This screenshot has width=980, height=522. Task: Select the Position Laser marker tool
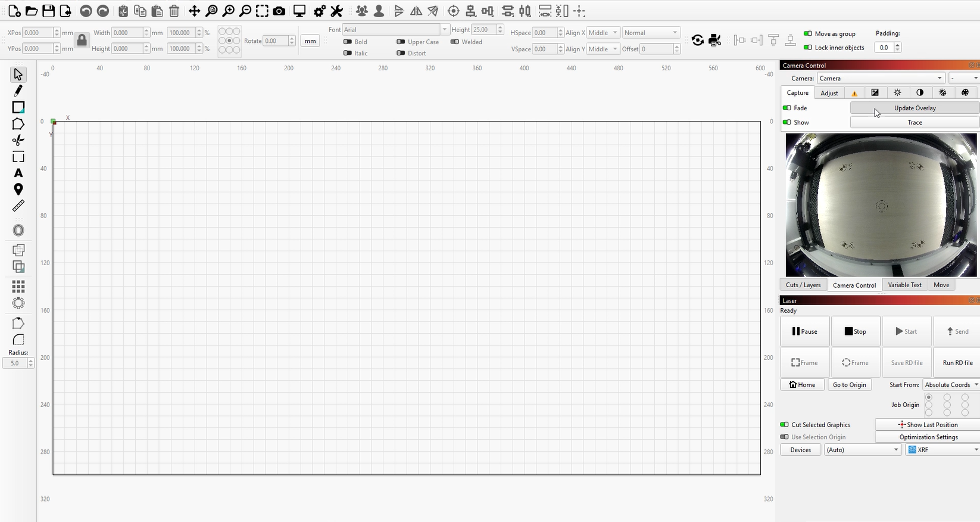coord(18,189)
